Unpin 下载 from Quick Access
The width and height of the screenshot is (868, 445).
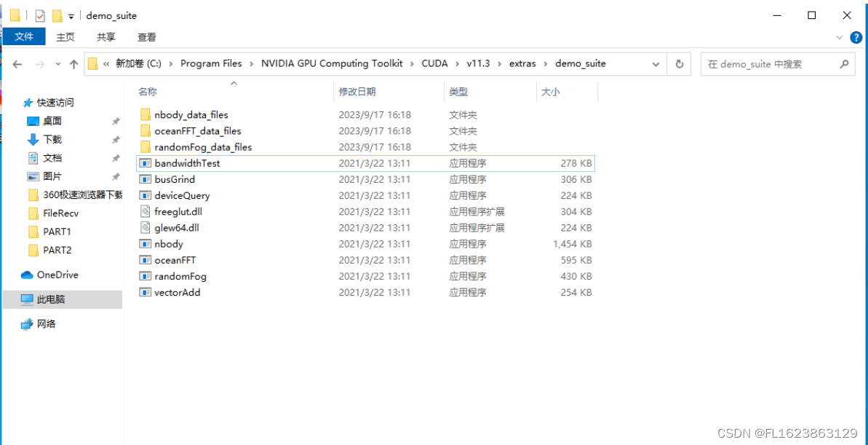click(115, 140)
